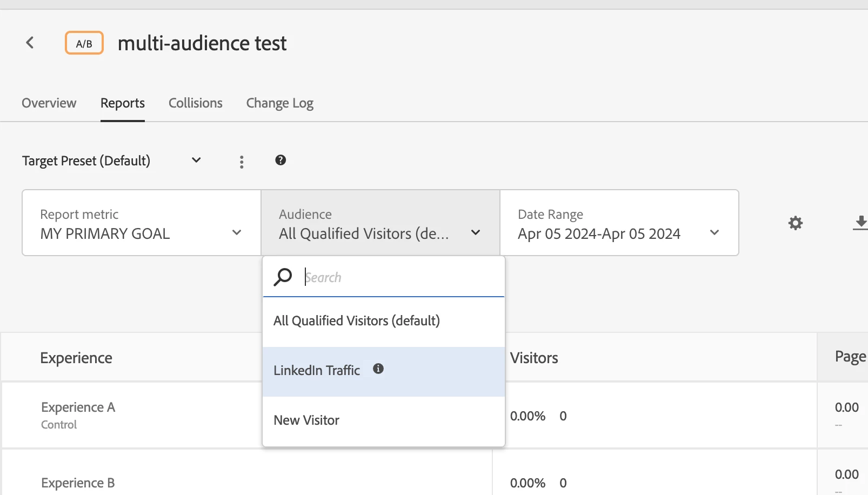Click the back arrow icon
Viewport: 868px width, 495px height.
30,43
